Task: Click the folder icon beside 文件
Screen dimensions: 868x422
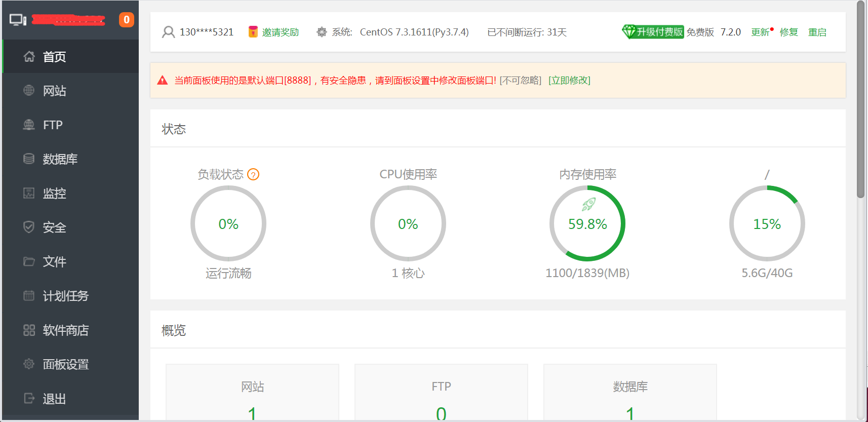Action: click(x=29, y=261)
